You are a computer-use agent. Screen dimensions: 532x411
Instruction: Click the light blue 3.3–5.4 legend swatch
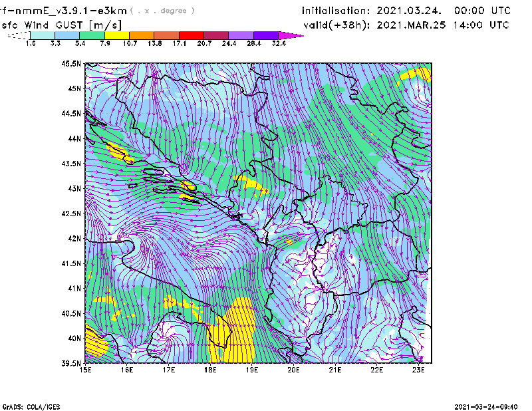67,35
